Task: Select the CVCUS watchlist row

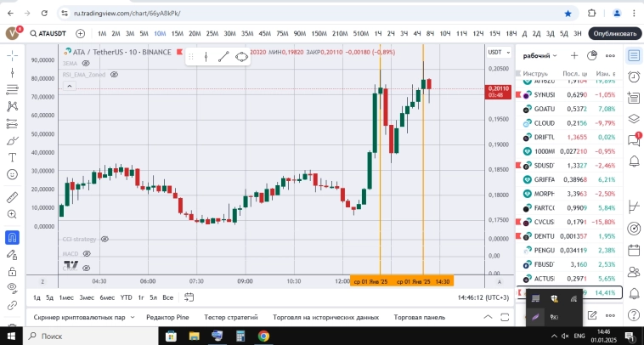Action: (569, 222)
